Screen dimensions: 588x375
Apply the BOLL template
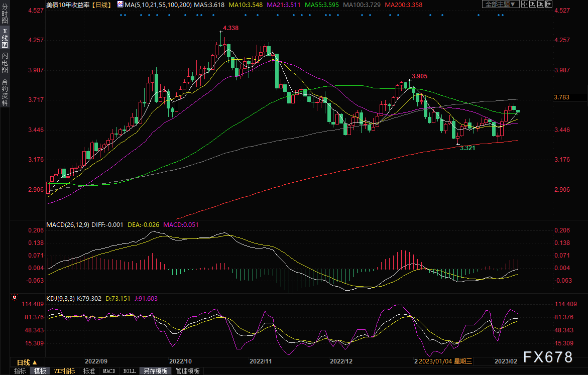[130, 371]
